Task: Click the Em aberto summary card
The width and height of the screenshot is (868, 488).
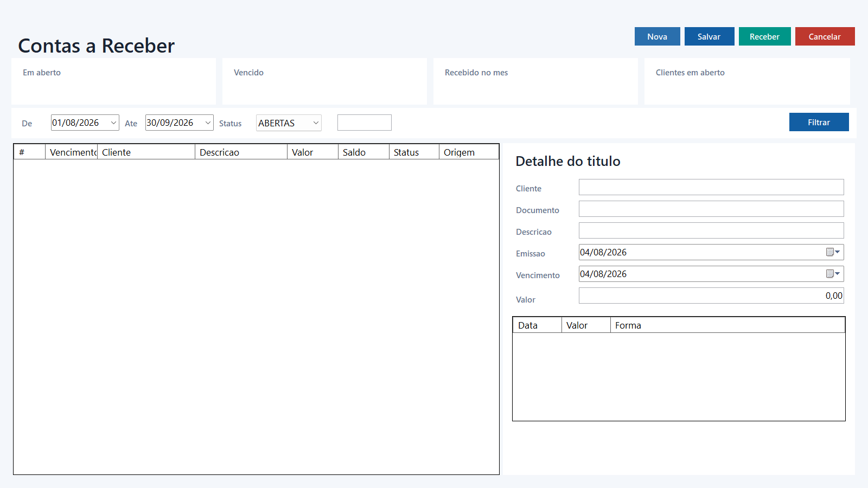Action: coord(113,81)
